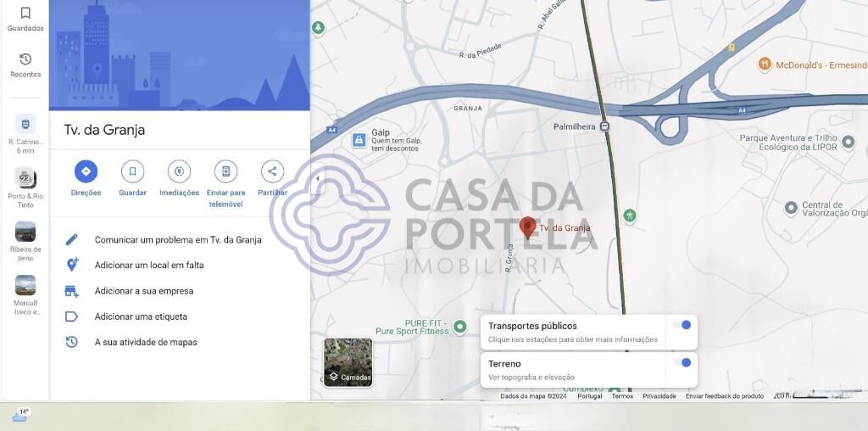868x431 pixels.
Task: Click the red Tv. da Granja map pin
Action: [x=527, y=227]
